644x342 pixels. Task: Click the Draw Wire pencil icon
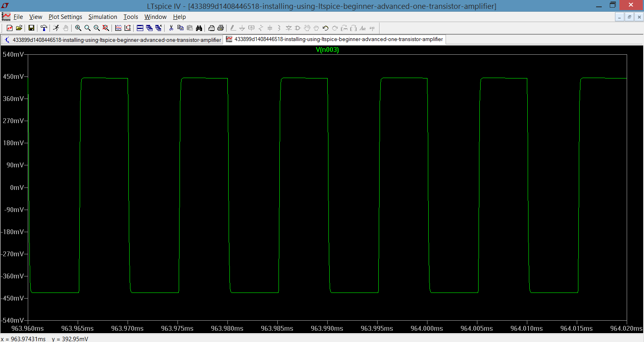click(233, 28)
